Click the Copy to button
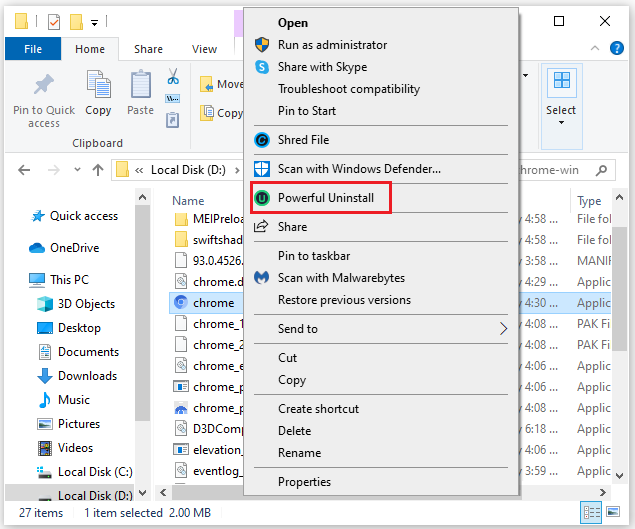This screenshot has height=529, width=635. (222, 113)
